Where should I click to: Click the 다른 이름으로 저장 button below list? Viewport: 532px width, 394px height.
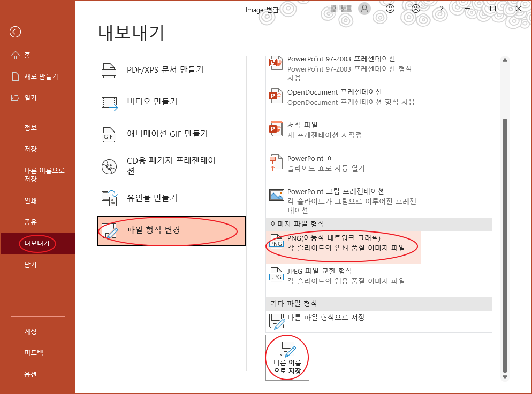tap(287, 358)
